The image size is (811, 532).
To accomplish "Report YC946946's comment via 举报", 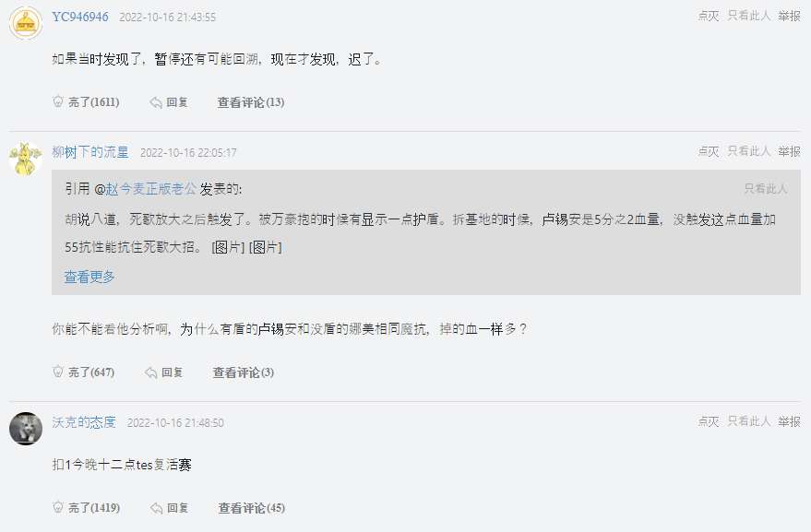I will pyautogui.click(x=789, y=16).
